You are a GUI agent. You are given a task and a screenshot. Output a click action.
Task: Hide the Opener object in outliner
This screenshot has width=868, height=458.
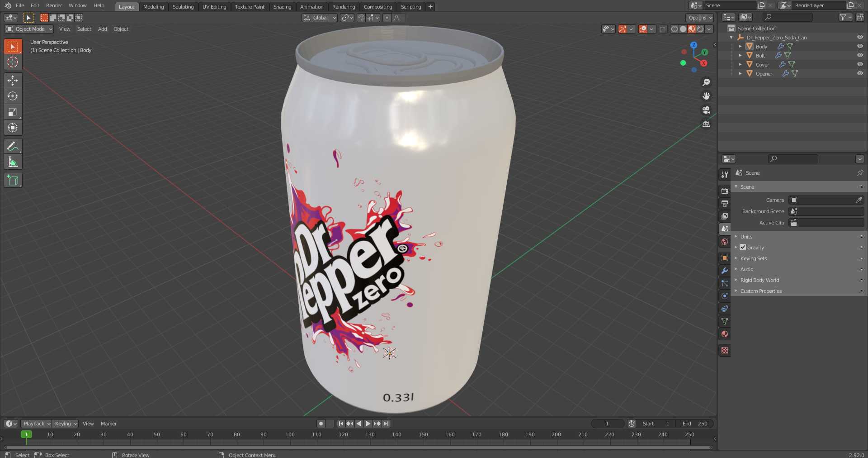pyautogui.click(x=860, y=73)
